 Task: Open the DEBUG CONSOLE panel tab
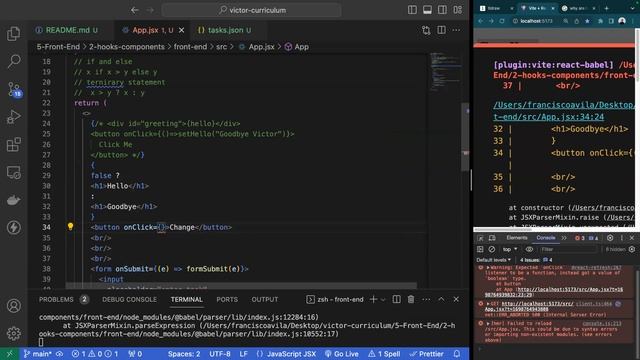click(x=129, y=299)
